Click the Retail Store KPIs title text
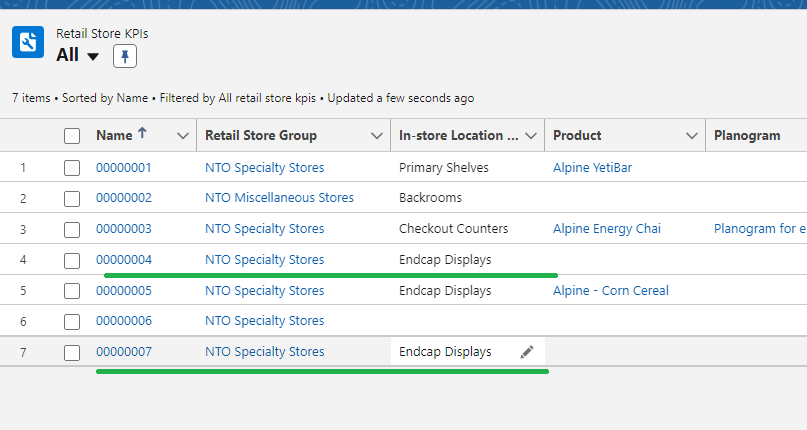This screenshot has height=430, width=807. pos(102,34)
